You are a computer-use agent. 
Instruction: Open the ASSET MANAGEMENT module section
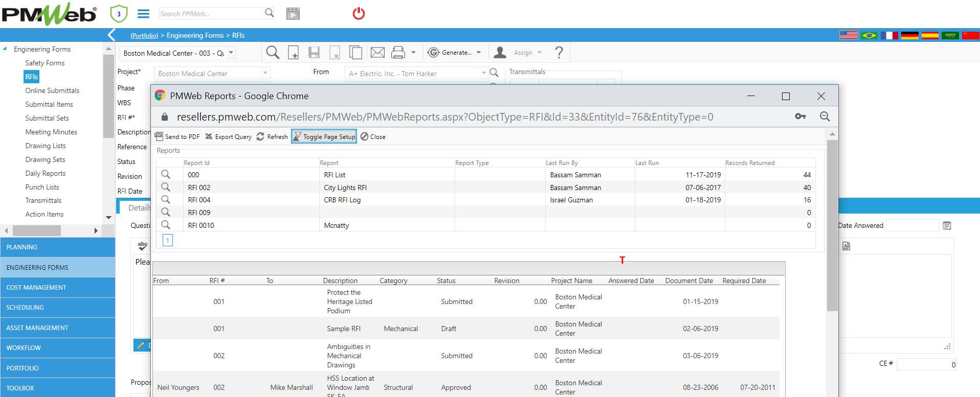pyautogui.click(x=57, y=328)
